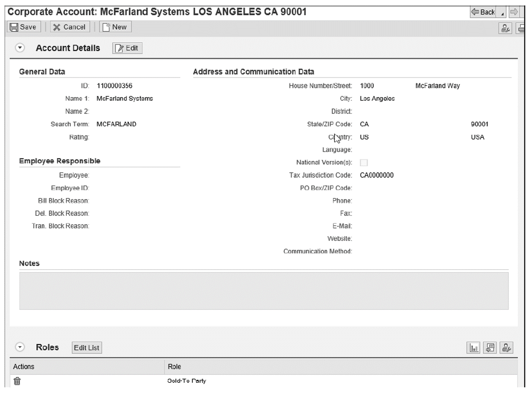Cancel editing the corporate account
This screenshot has width=532, height=393.
click(x=70, y=27)
